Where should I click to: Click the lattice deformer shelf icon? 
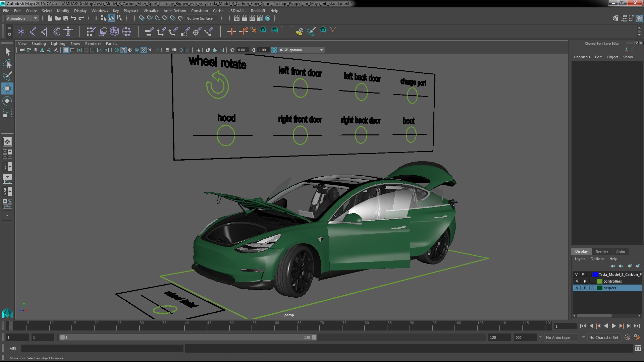(114, 32)
